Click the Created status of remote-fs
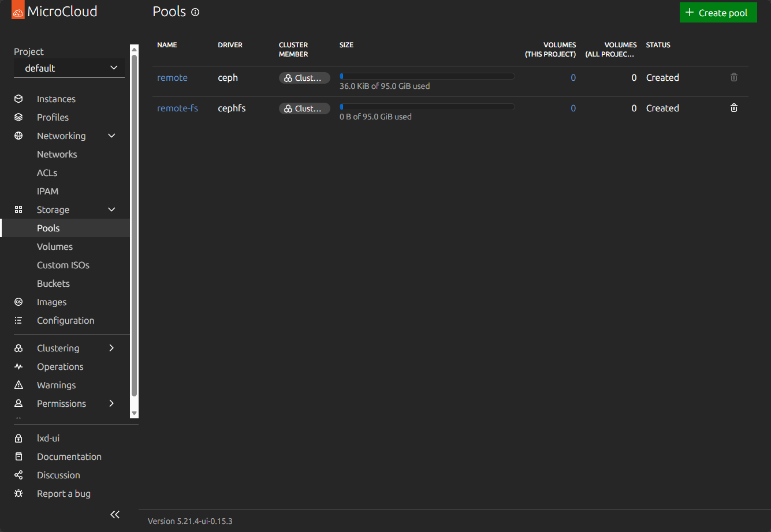Image resolution: width=771 pixels, height=532 pixels. [x=662, y=108]
